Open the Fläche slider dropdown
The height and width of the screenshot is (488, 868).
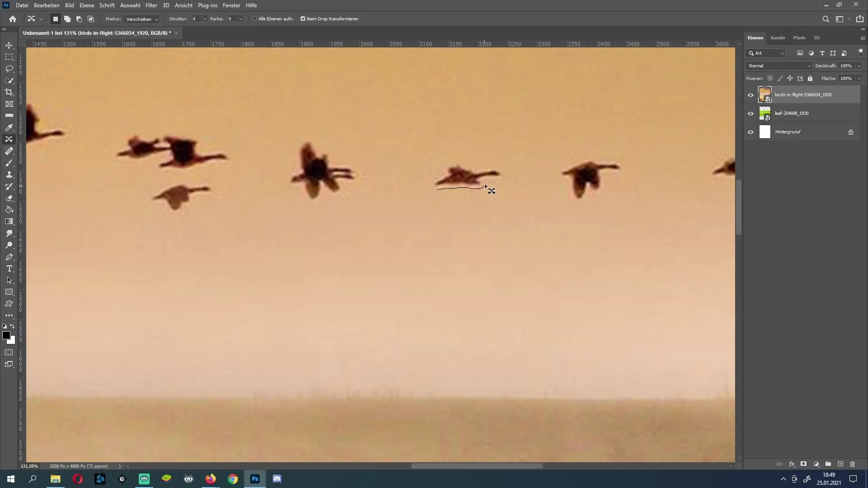(859, 79)
